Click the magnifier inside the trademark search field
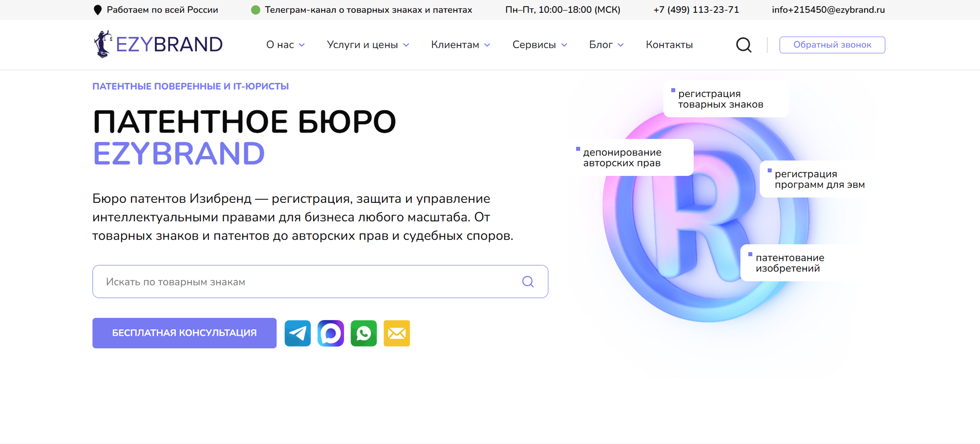 pyautogui.click(x=528, y=282)
